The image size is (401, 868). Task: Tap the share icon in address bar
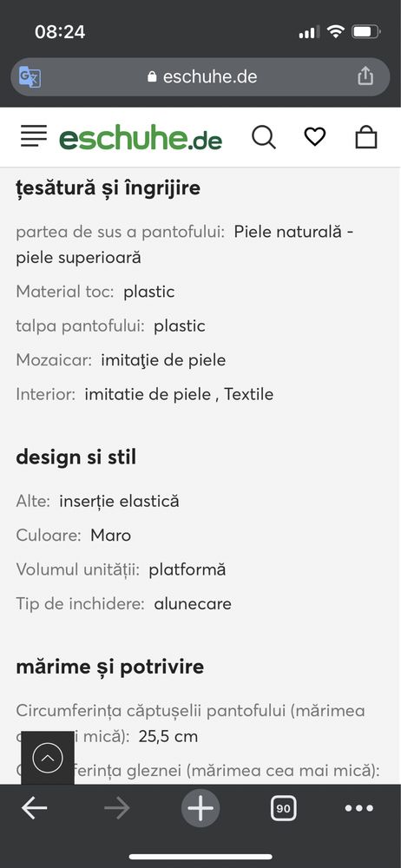click(365, 76)
